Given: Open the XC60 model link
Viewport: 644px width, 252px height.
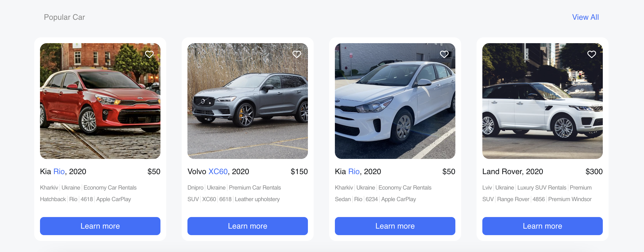Looking at the screenshot, I should 218,172.
